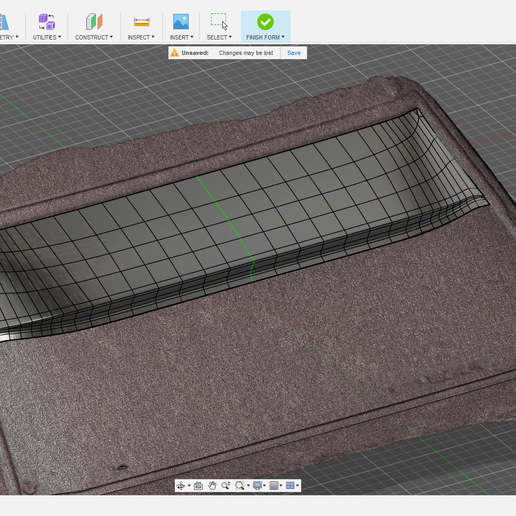Open the FINISH FORM dropdown menu
The image size is (516, 516).
tap(265, 37)
